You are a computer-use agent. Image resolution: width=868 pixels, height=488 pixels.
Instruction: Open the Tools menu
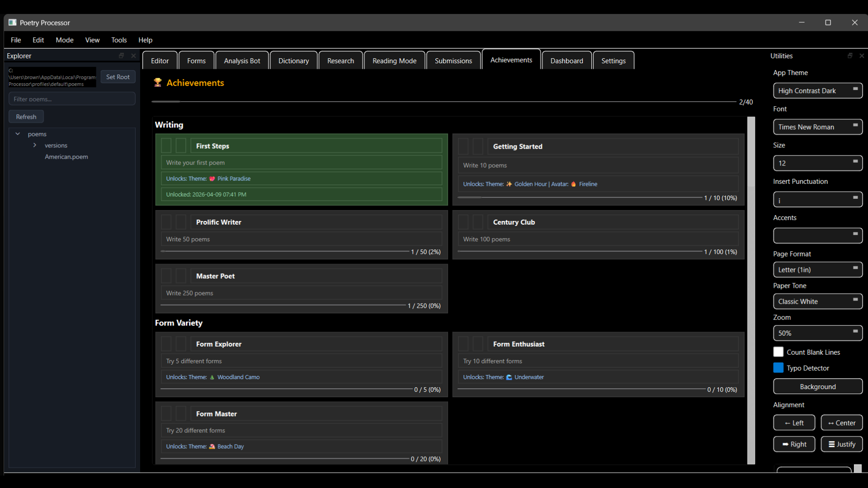coord(119,40)
